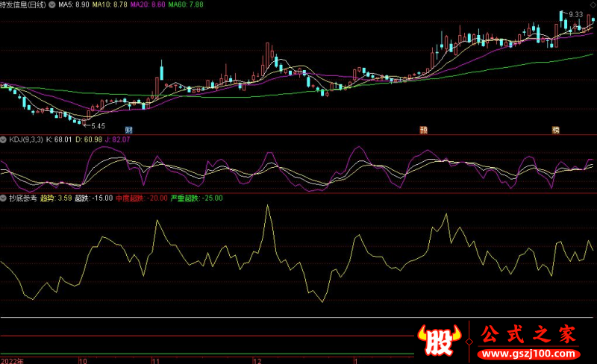Click the KDJ(9,3,3) indicator title
Viewport: 597px width, 364px height.
coord(25,139)
